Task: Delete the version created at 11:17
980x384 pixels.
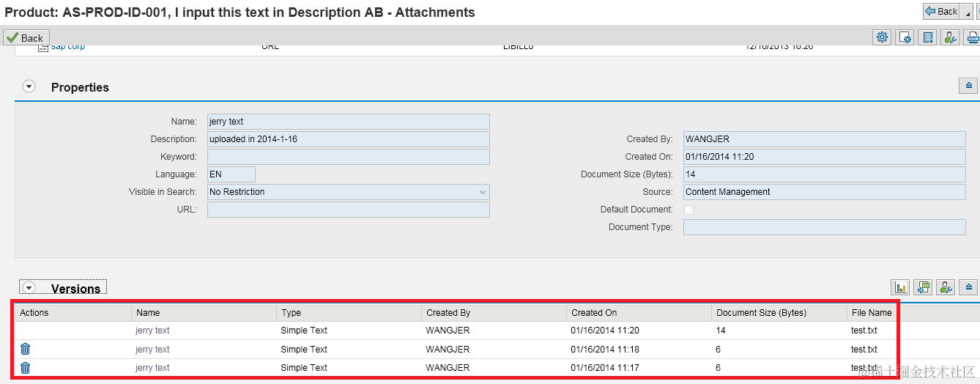Action: pos(25,368)
